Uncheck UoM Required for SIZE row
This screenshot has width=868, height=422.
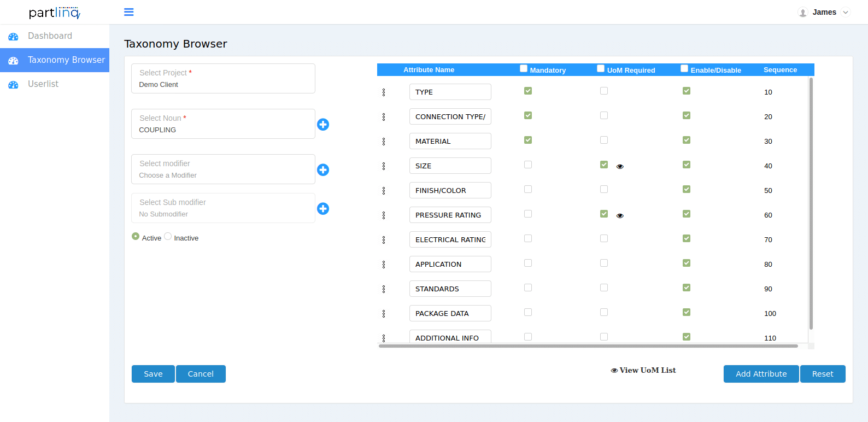[604, 165]
